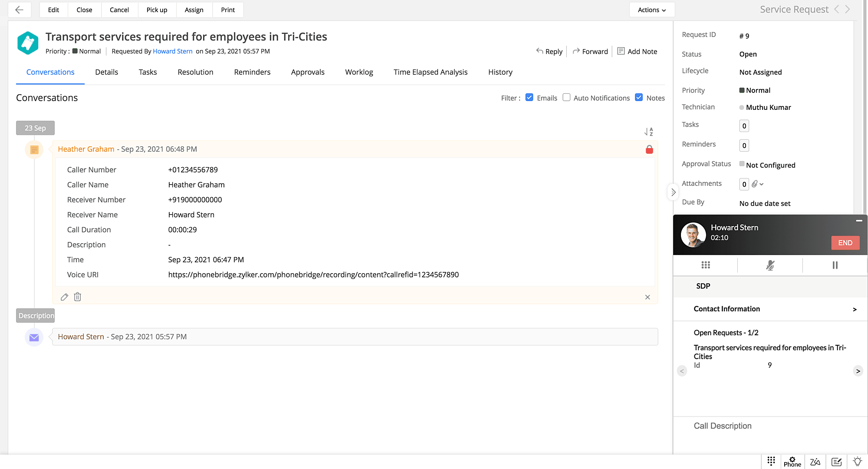Collapse the right details panel arrow

click(x=673, y=192)
